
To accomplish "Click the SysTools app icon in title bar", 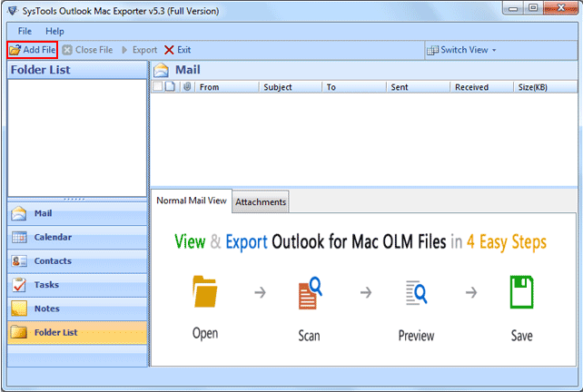I will click(13, 10).
